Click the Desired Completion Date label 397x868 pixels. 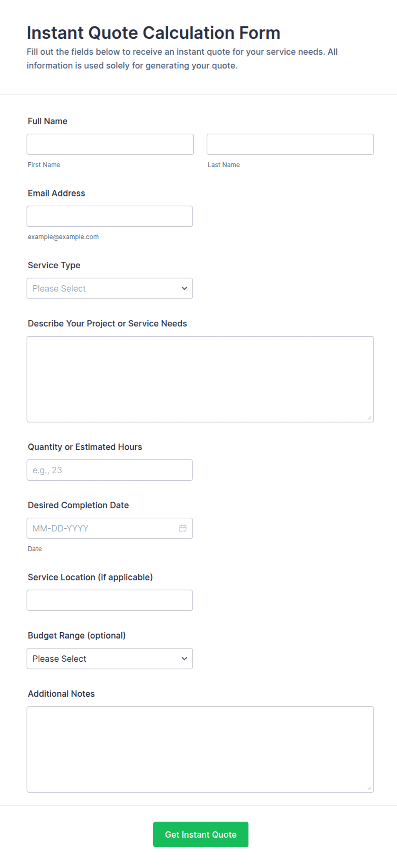78,505
